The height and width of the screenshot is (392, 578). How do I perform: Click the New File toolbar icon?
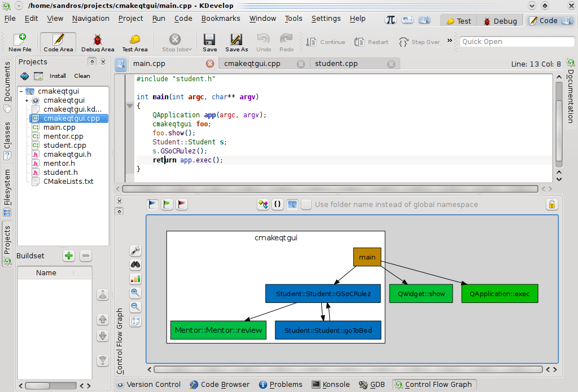pyautogui.click(x=20, y=42)
